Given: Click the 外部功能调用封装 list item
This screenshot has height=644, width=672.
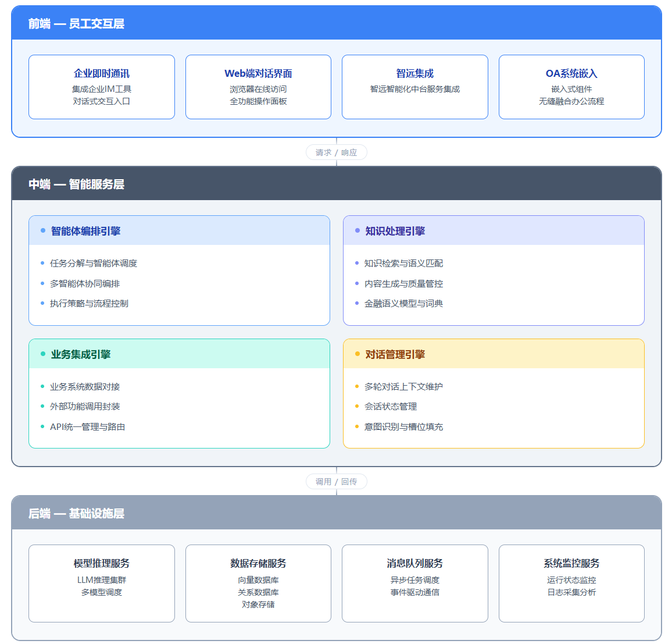Looking at the screenshot, I should (x=85, y=407).
